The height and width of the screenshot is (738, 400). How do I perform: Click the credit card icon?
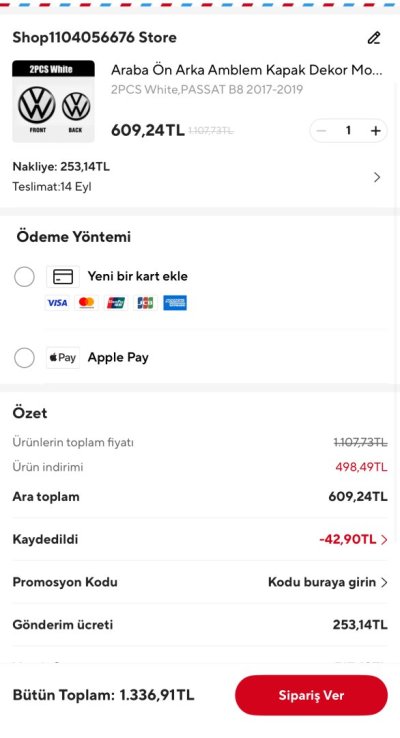[x=63, y=277]
